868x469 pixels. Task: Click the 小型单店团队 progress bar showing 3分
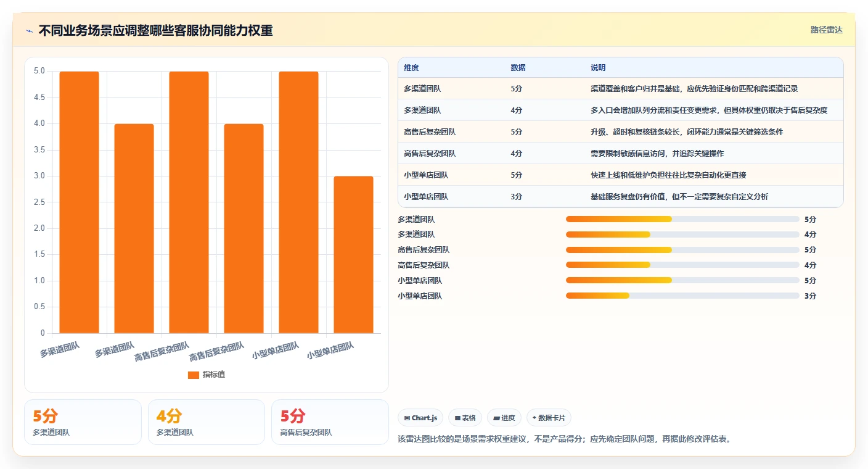click(x=682, y=296)
